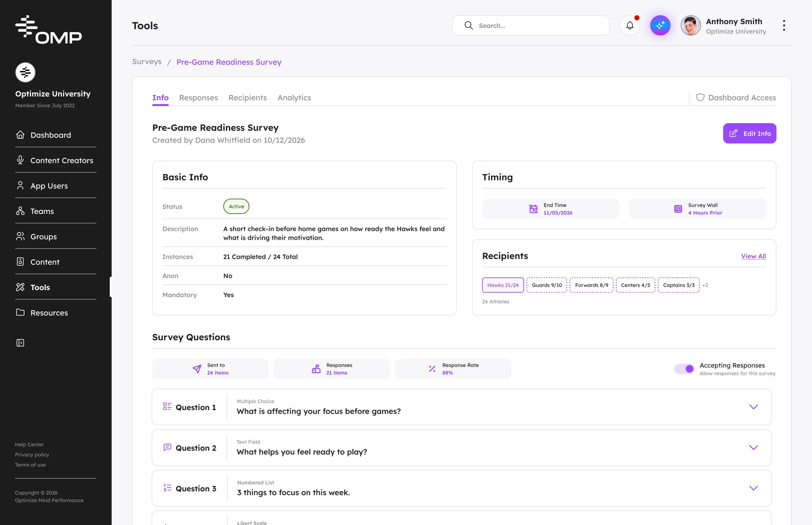Toggle the Accepting Responses switch

click(x=684, y=369)
